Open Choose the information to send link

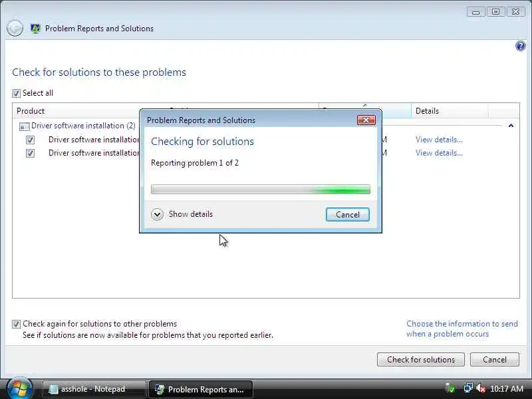(462, 329)
